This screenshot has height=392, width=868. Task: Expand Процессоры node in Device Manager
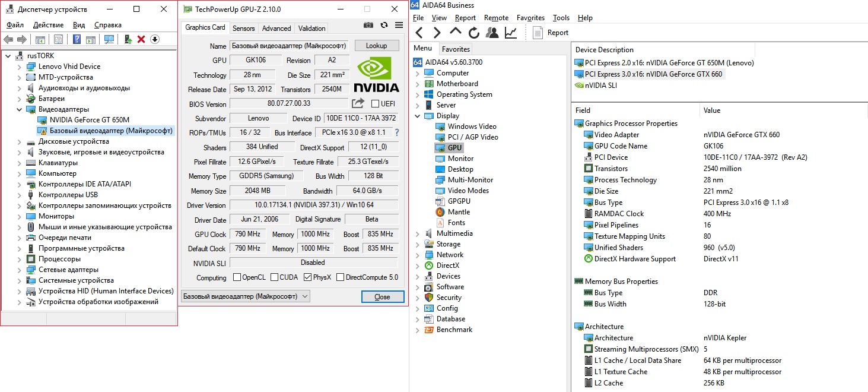19,259
